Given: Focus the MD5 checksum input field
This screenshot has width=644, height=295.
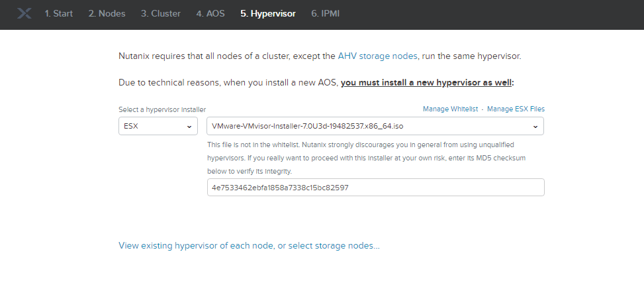Looking at the screenshot, I should (375, 188).
